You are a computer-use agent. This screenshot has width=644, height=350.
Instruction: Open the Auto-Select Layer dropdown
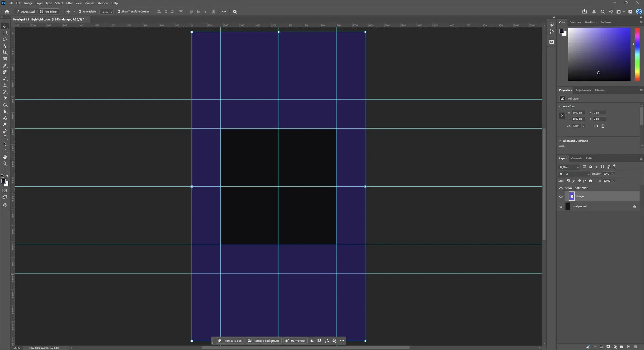point(107,12)
